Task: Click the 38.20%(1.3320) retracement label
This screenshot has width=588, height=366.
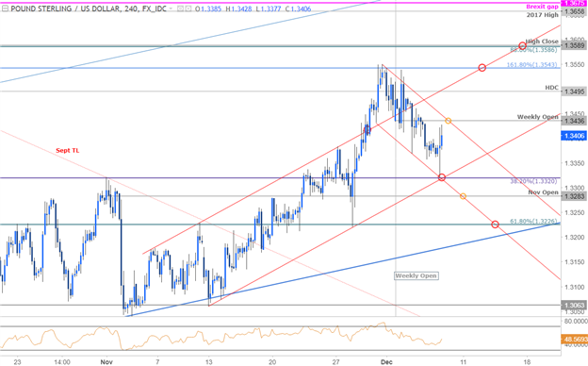Action: tap(533, 181)
